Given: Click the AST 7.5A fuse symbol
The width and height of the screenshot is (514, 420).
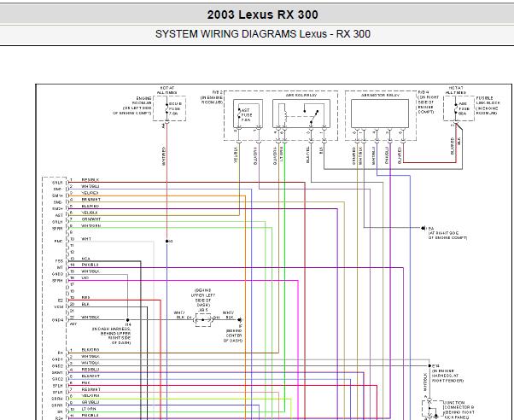Looking at the screenshot, I should 239,114.
